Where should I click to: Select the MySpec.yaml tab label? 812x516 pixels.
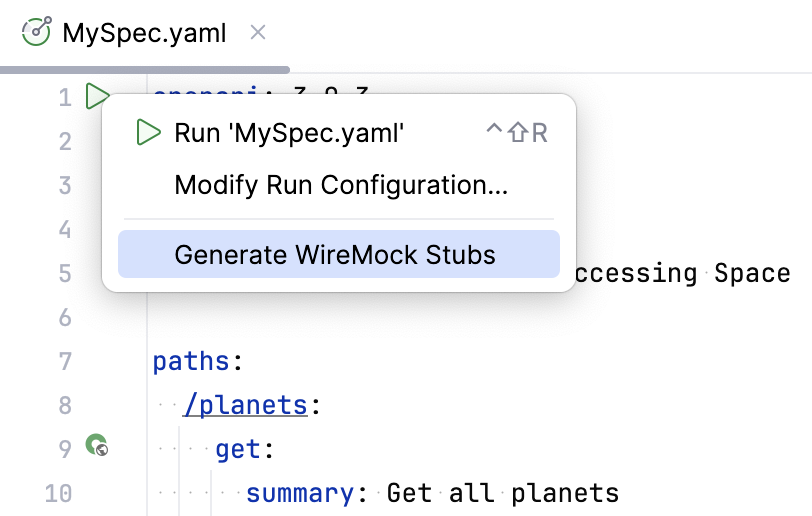pyautogui.click(x=144, y=33)
